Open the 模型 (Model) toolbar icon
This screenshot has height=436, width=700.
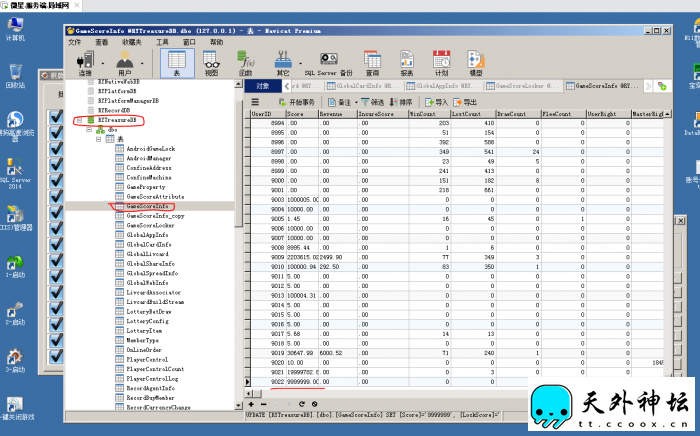pyautogui.click(x=476, y=63)
